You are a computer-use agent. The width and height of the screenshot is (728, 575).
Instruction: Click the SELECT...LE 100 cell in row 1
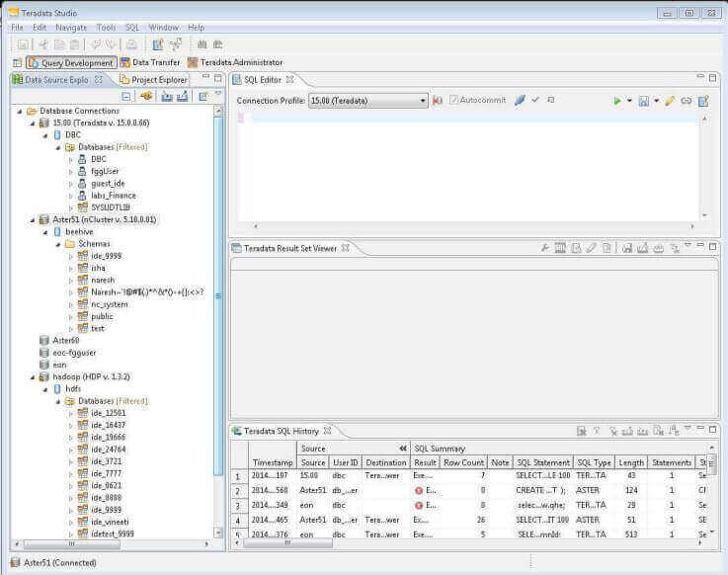pyautogui.click(x=542, y=475)
